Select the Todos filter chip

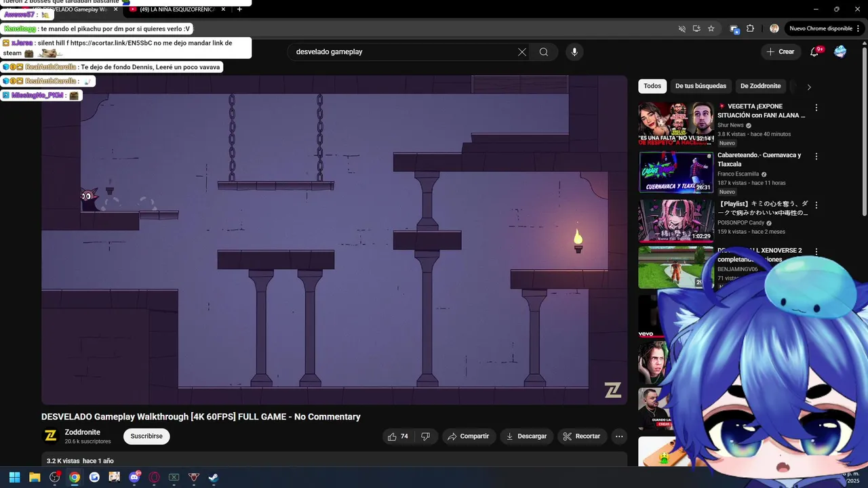pyautogui.click(x=652, y=86)
